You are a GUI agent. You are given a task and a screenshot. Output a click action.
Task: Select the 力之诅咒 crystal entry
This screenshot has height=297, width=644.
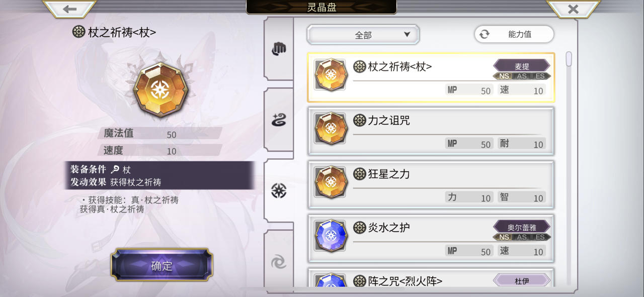(431, 131)
